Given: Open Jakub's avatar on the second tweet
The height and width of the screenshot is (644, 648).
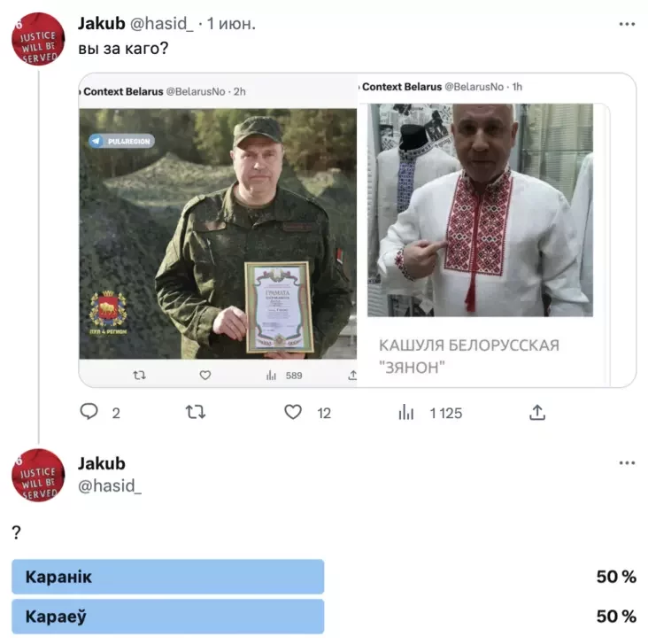Looking at the screenshot, I should click(x=38, y=475).
